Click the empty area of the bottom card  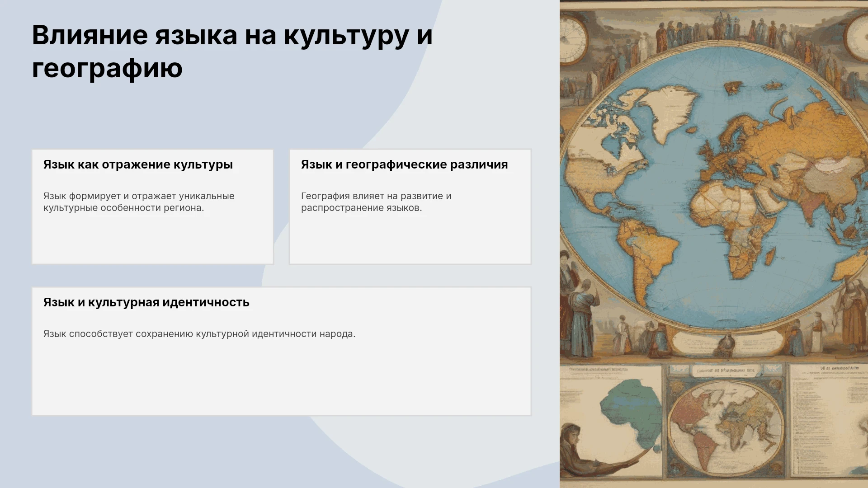[x=281, y=377]
